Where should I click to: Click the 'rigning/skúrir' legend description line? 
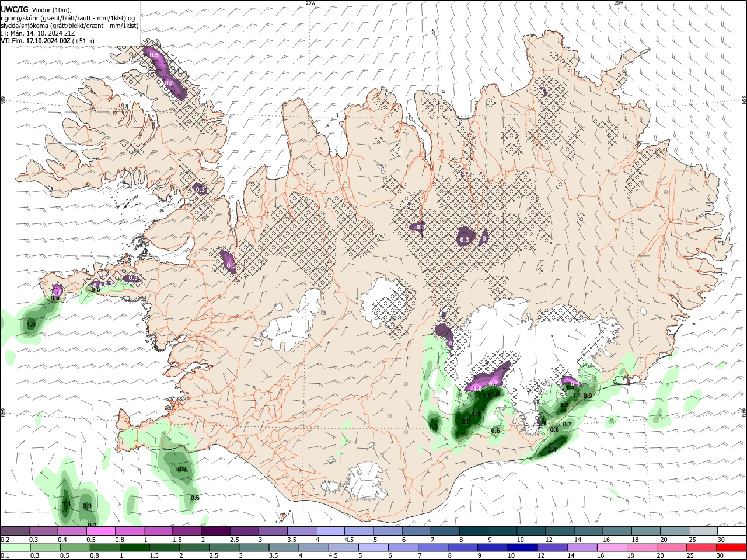pyautogui.click(x=68, y=18)
